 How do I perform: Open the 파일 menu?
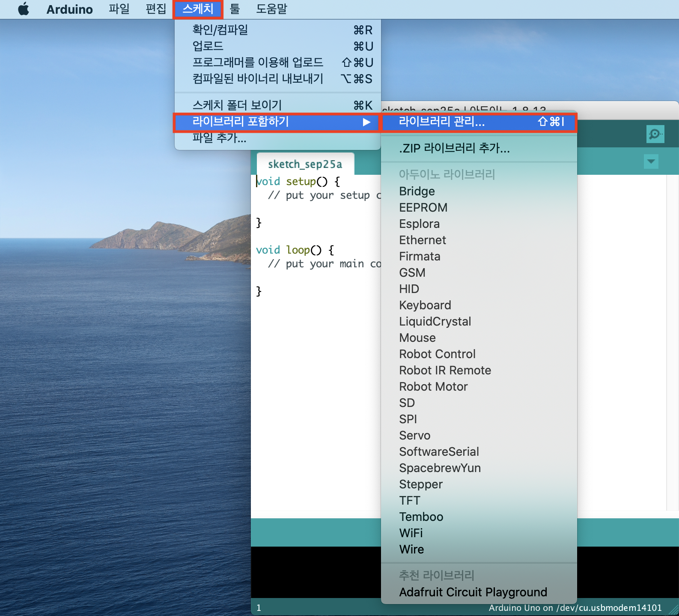click(119, 9)
